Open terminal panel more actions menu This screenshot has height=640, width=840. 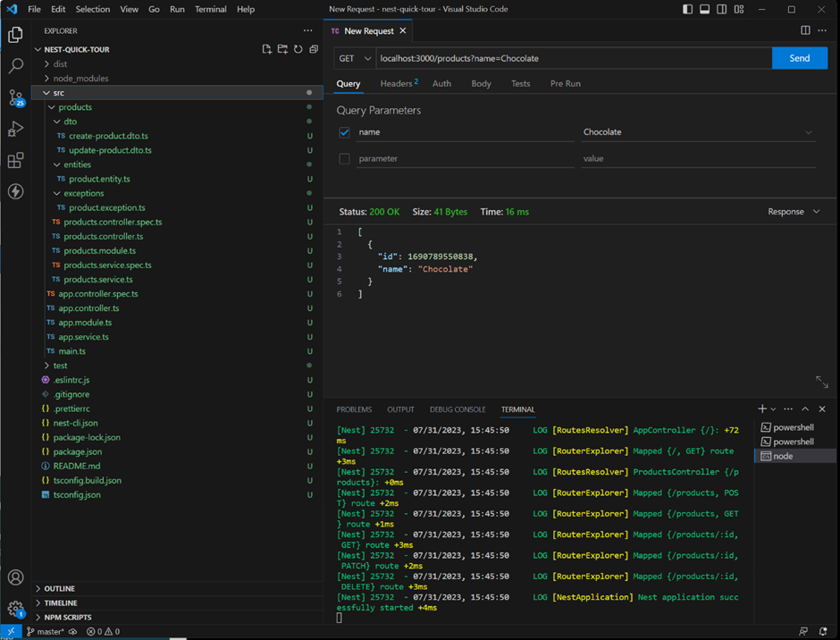[788, 409]
